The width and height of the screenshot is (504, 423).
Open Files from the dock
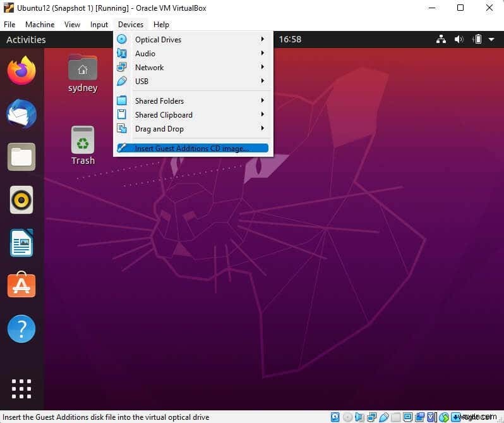(x=21, y=157)
